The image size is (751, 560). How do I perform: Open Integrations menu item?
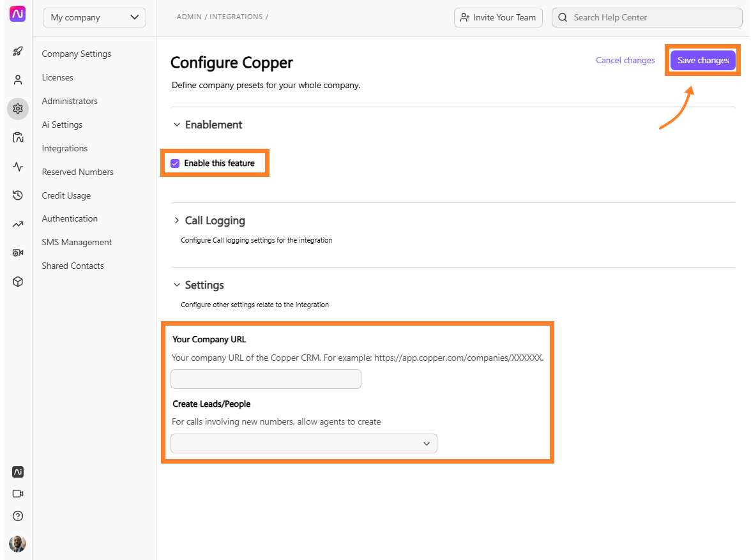pos(64,149)
